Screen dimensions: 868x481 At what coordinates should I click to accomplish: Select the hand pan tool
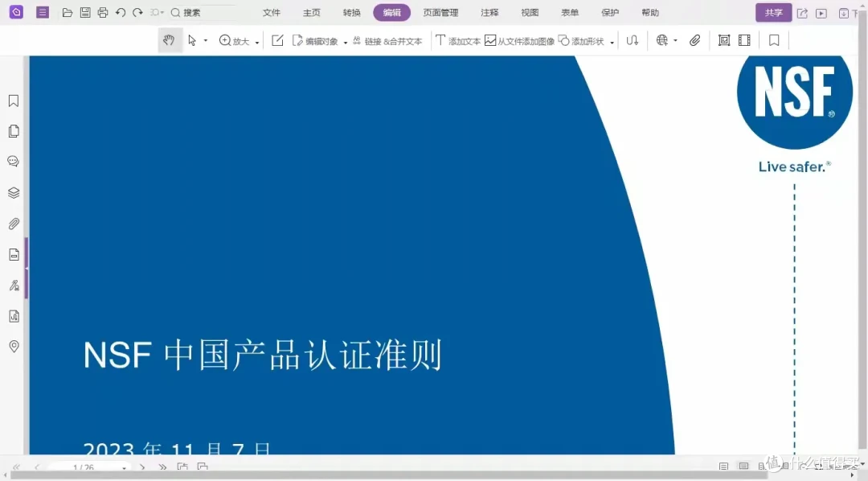tap(170, 40)
